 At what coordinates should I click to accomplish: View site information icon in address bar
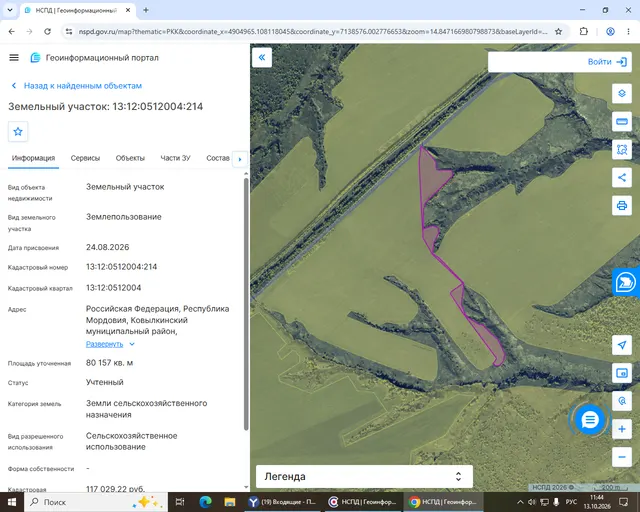69,31
